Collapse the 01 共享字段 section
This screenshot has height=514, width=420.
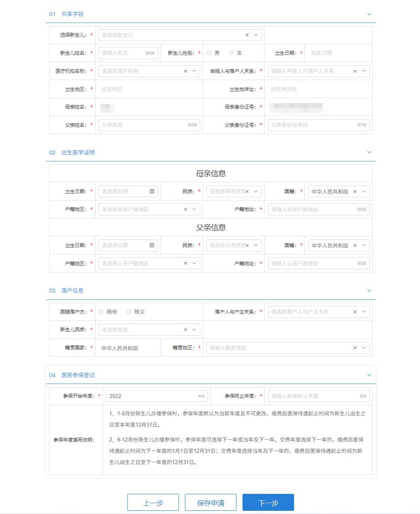[369, 14]
